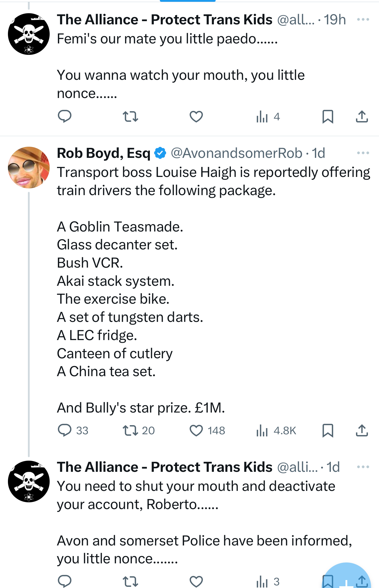Reply to Rob Boyd's tweet with 33 replies
This screenshot has height=588, width=379.
[65, 430]
